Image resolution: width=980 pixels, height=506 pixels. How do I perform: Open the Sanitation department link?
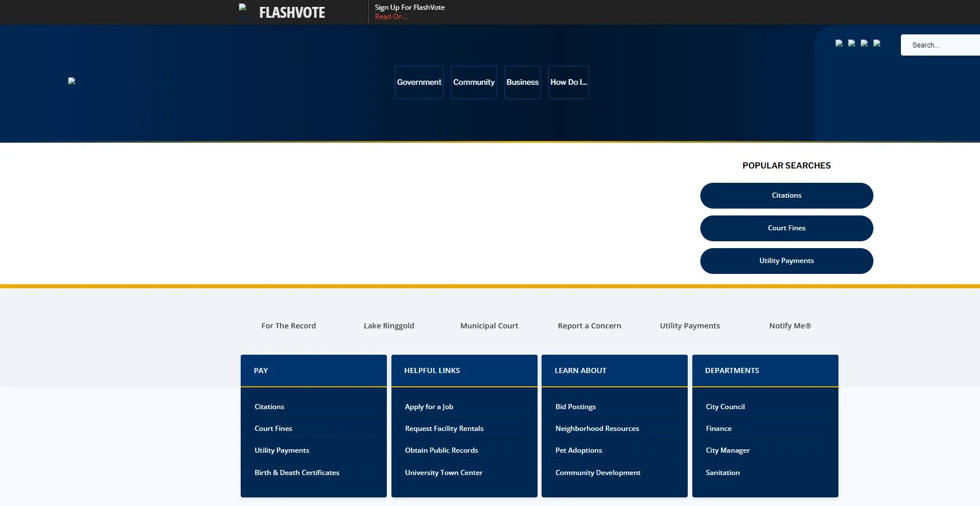[x=723, y=473]
